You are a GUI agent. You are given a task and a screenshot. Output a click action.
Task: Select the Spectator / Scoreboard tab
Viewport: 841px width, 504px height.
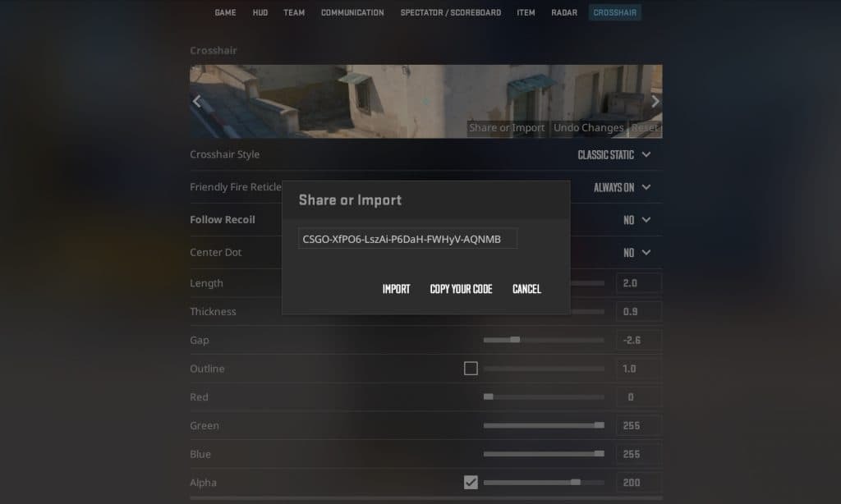tap(450, 12)
